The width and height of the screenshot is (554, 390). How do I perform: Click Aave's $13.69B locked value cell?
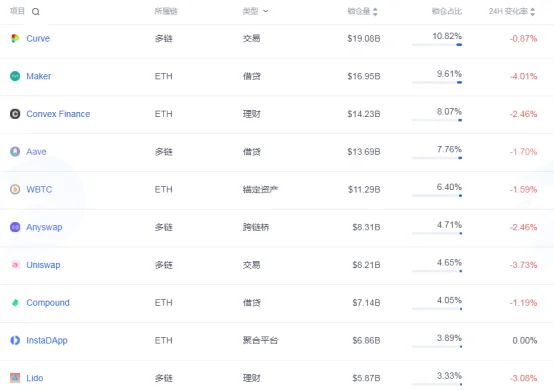pos(364,152)
